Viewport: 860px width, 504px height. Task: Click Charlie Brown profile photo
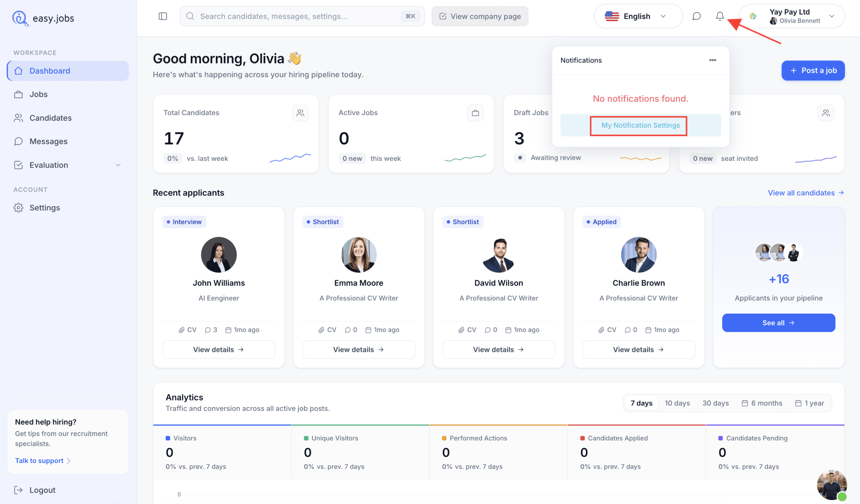click(638, 255)
